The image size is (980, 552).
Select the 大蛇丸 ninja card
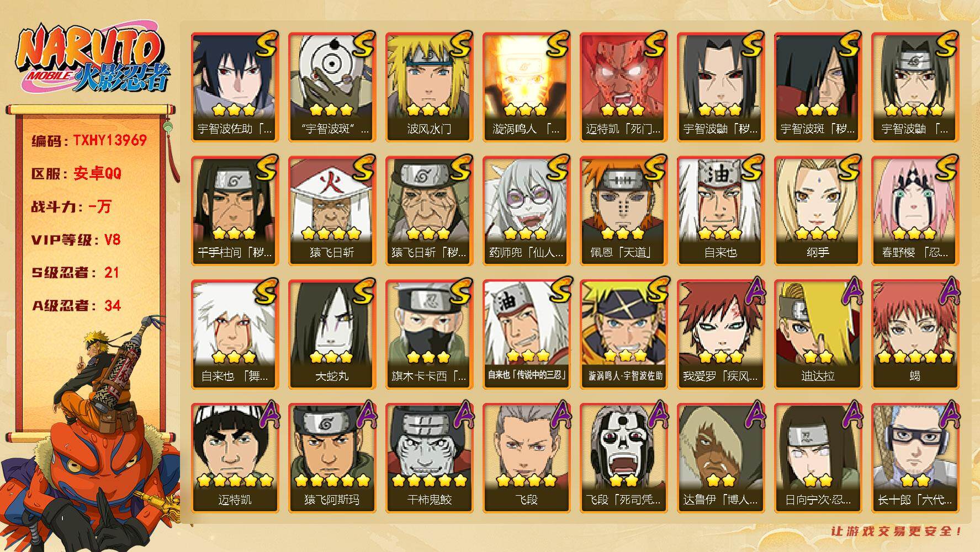(x=332, y=335)
